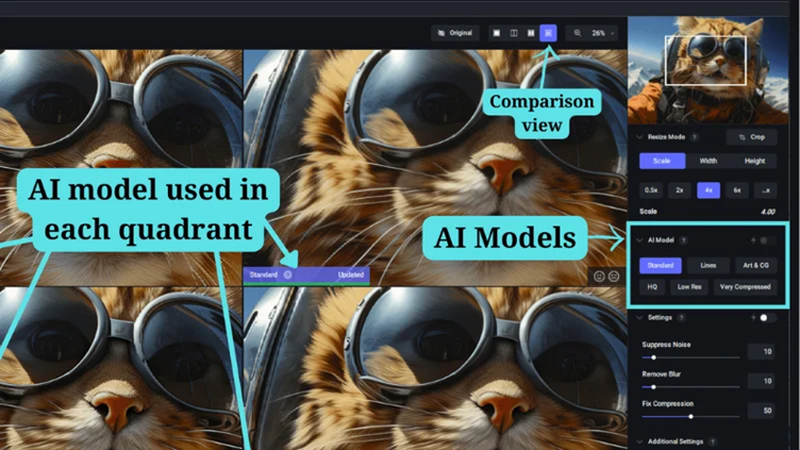Click the happy face rating icon
Image resolution: width=800 pixels, height=450 pixels.
(x=599, y=276)
